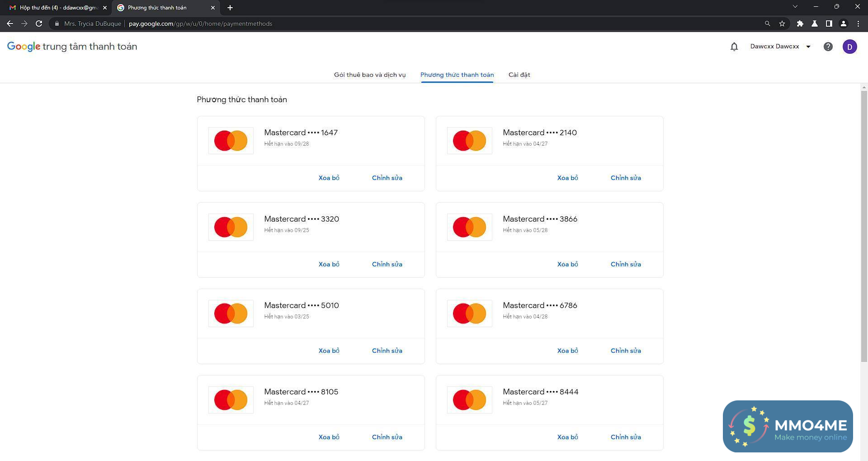Image resolution: width=868 pixels, height=461 pixels.
Task: Open Chrome three-dot menu
Action: pyautogui.click(x=858, y=24)
